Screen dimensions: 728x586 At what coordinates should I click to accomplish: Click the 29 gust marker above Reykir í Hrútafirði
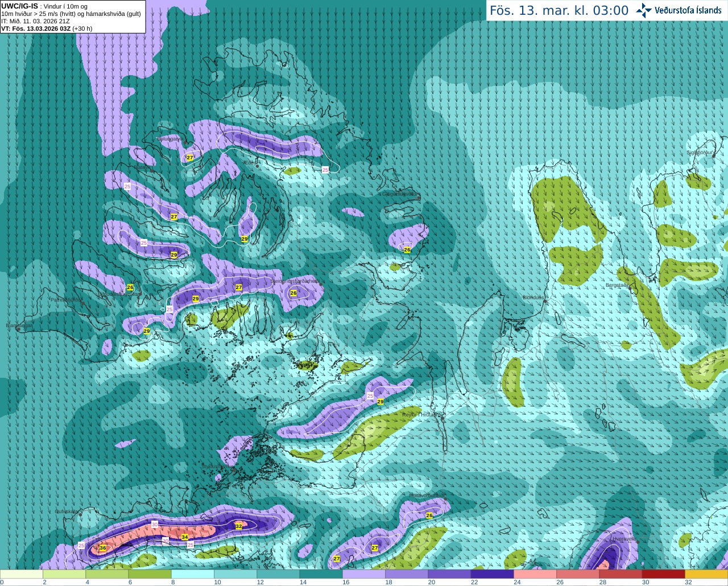[380, 402]
